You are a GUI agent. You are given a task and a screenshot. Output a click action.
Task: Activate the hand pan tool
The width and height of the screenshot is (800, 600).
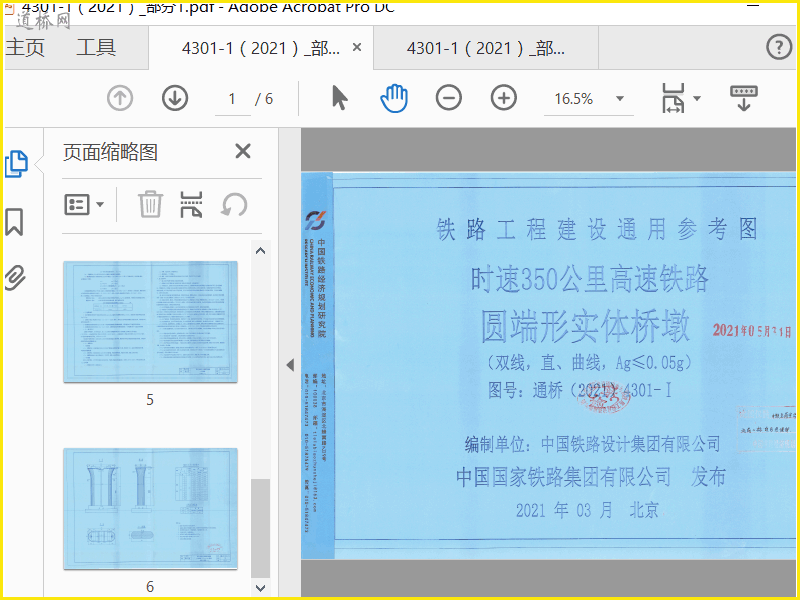click(x=394, y=98)
